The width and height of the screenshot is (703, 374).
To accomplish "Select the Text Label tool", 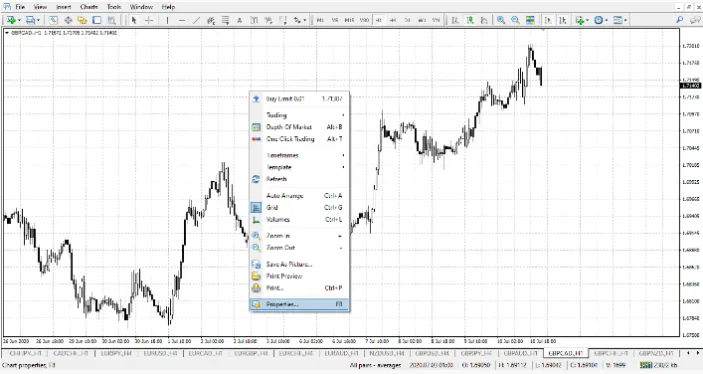I will coord(254,20).
